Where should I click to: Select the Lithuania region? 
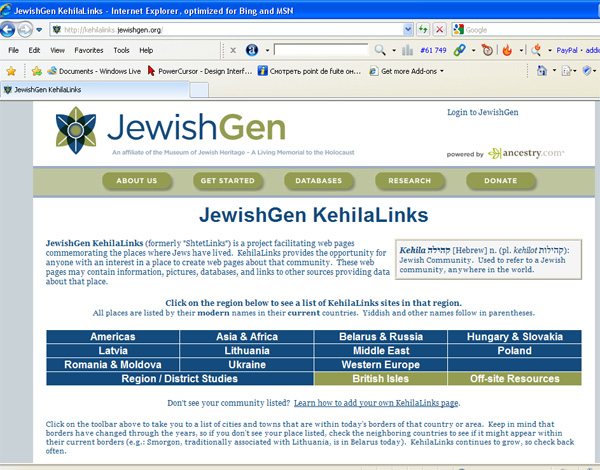247,351
